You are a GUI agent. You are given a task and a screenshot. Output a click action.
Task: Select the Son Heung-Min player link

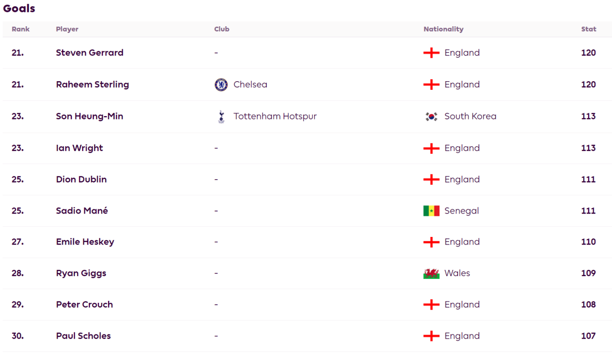tap(89, 116)
